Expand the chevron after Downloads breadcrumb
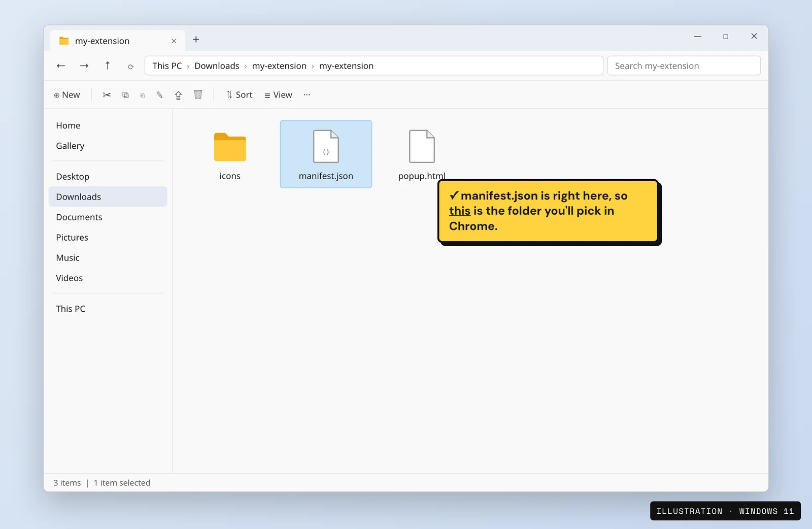Image resolution: width=812 pixels, height=529 pixels. pyautogui.click(x=246, y=67)
